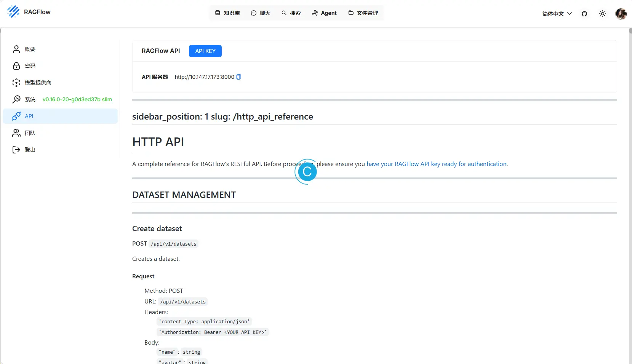Click the API server address http://10.147.17.173:8000
The width and height of the screenshot is (632, 364).
click(205, 77)
